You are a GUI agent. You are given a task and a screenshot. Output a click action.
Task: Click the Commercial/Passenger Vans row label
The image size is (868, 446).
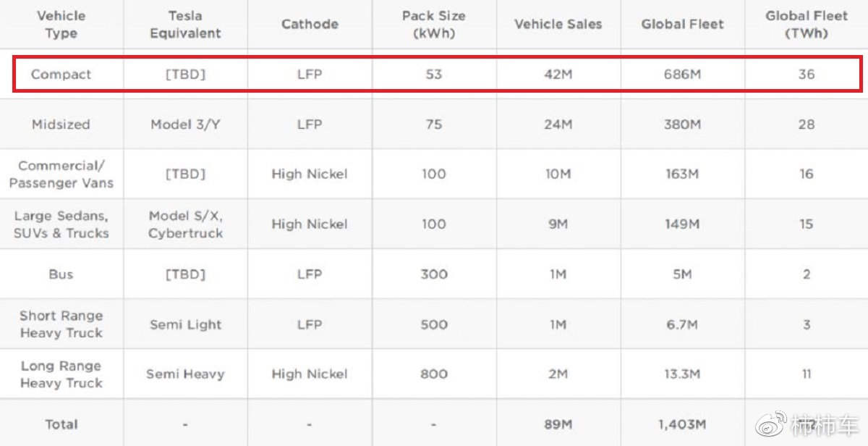[x=61, y=174]
